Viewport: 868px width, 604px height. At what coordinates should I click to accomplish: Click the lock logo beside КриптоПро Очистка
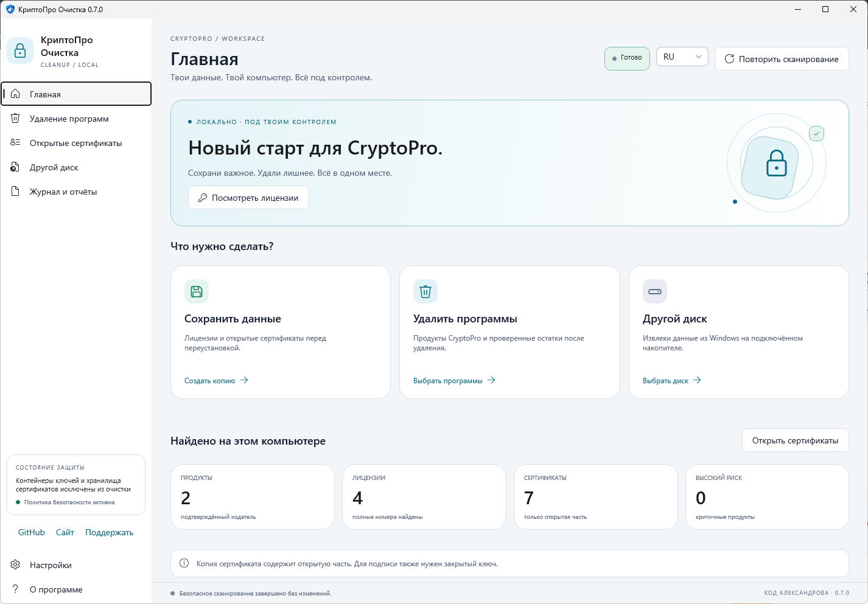pyautogui.click(x=20, y=50)
